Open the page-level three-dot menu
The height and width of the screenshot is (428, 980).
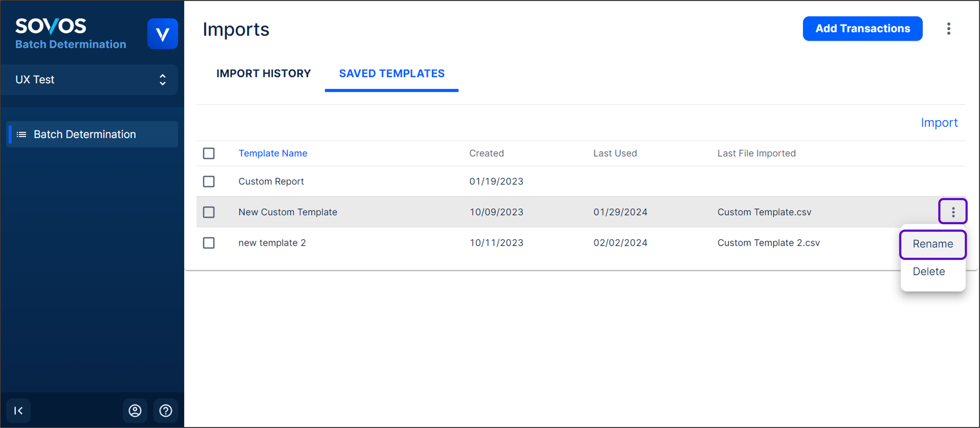[x=948, y=28]
